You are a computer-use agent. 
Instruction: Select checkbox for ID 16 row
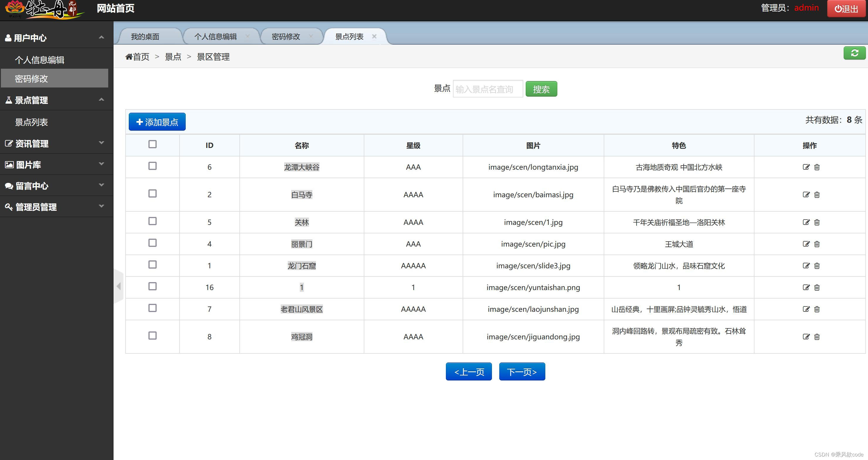tap(152, 286)
